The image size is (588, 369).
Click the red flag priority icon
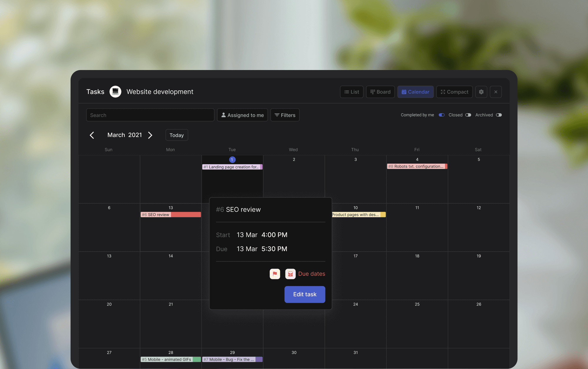pyautogui.click(x=275, y=274)
